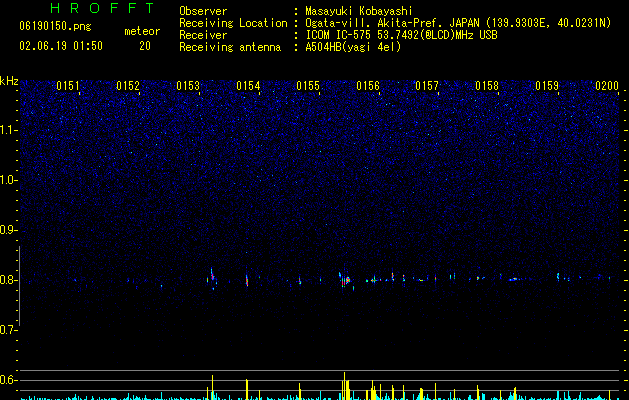The height and width of the screenshot is (400, 629).
Task: Click the Ogata-vill. Akita-Pref. location value
Action: (x=458, y=23)
